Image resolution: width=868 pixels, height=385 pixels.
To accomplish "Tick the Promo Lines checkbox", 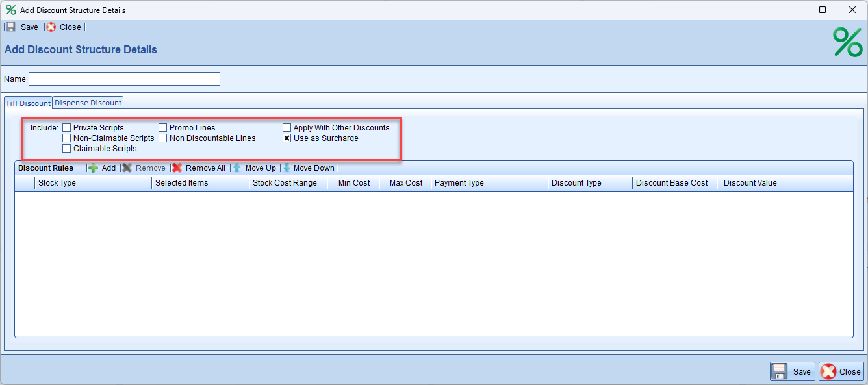I will pos(163,128).
